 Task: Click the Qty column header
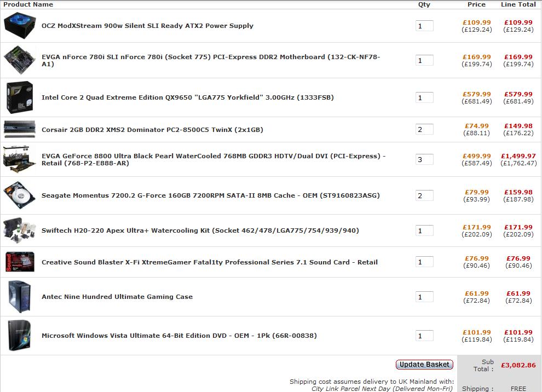point(424,4)
